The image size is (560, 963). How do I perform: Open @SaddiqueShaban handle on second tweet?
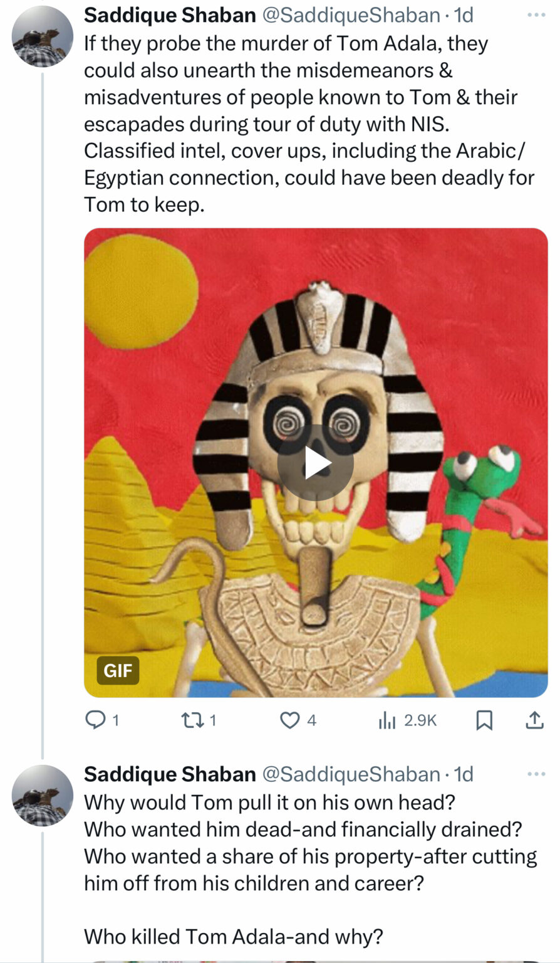coord(350,774)
